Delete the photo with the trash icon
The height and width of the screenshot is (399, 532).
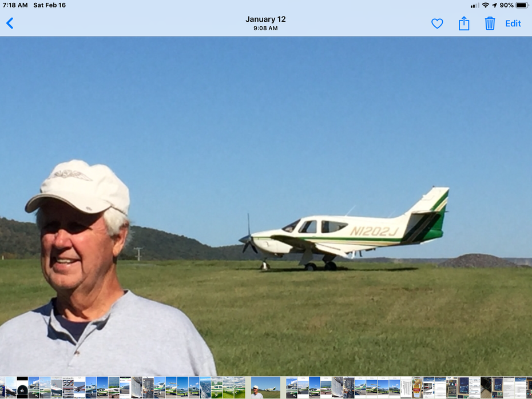click(x=490, y=23)
